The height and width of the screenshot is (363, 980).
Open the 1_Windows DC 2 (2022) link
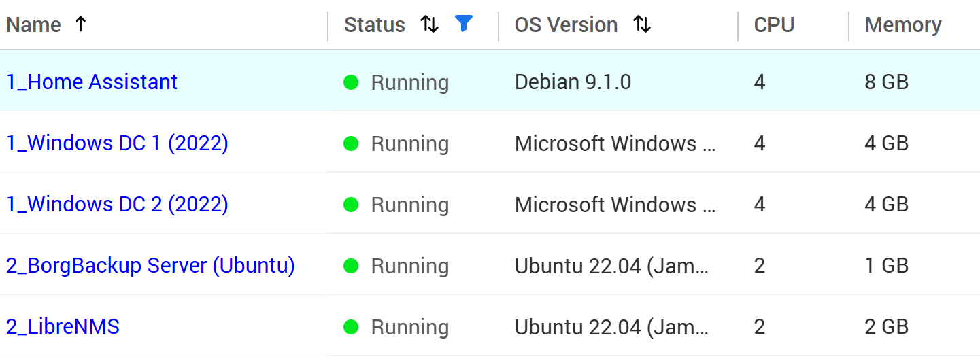pos(117,205)
